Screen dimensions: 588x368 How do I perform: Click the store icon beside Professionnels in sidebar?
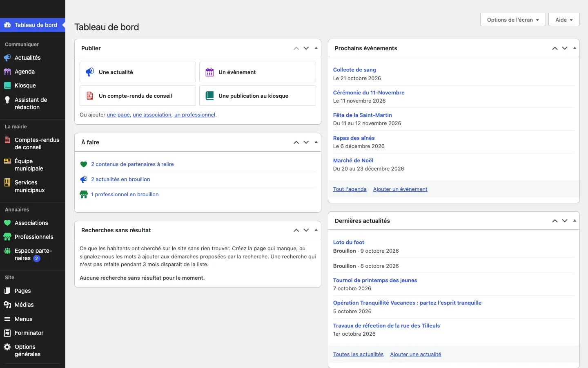click(7, 237)
